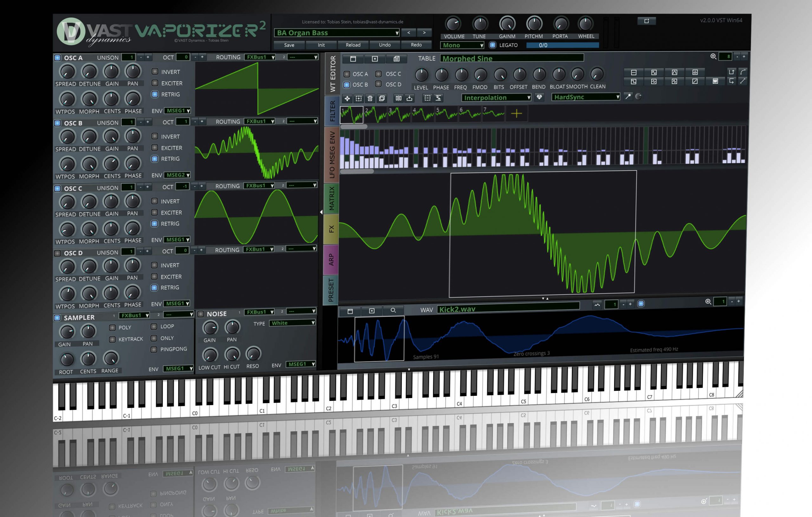Click the split columns icon in WT editor
This screenshot has width=812, height=517.
pyautogui.click(x=399, y=98)
